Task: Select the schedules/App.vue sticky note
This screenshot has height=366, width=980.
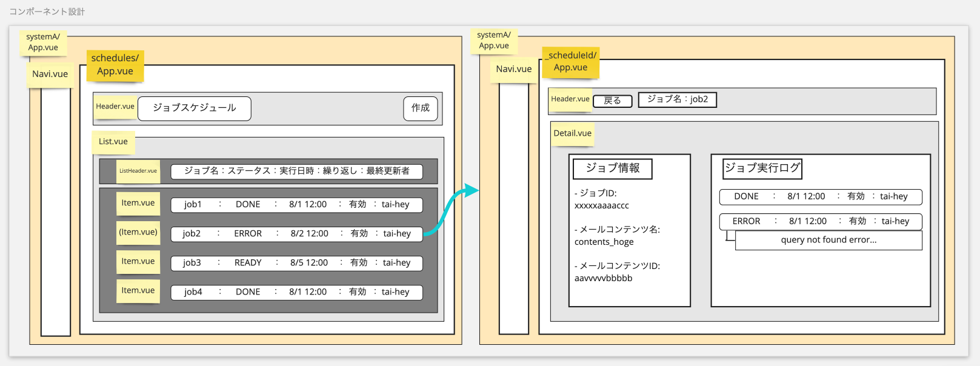Action: click(115, 65)
